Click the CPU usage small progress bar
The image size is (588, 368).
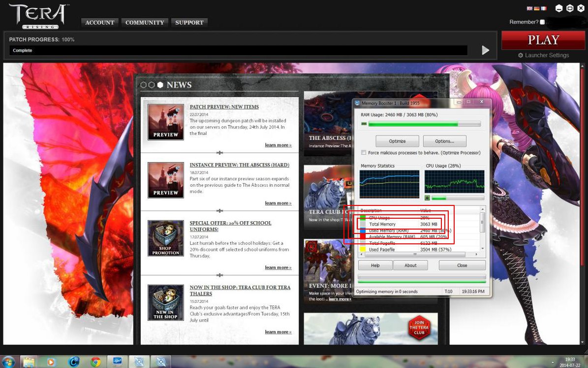458,198
